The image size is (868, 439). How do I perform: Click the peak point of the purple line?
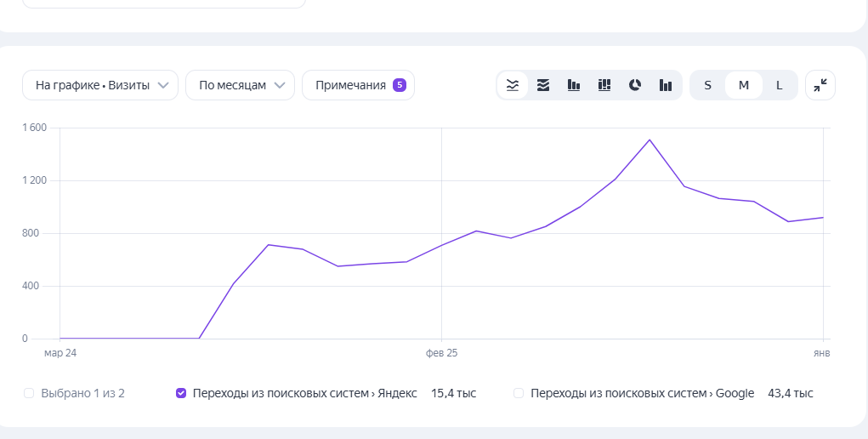(650, 140)
